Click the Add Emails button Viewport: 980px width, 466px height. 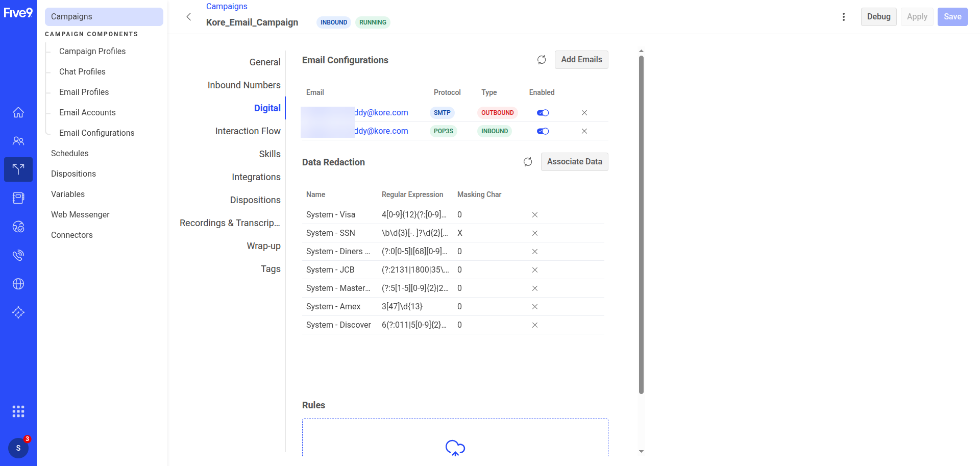coord(581,60)
